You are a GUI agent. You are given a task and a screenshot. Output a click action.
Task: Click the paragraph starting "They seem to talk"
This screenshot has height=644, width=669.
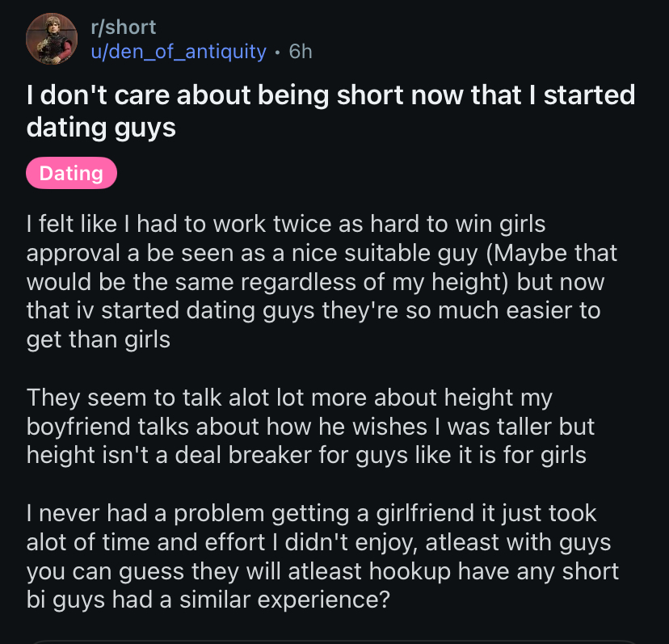click(x=310, y=426)
